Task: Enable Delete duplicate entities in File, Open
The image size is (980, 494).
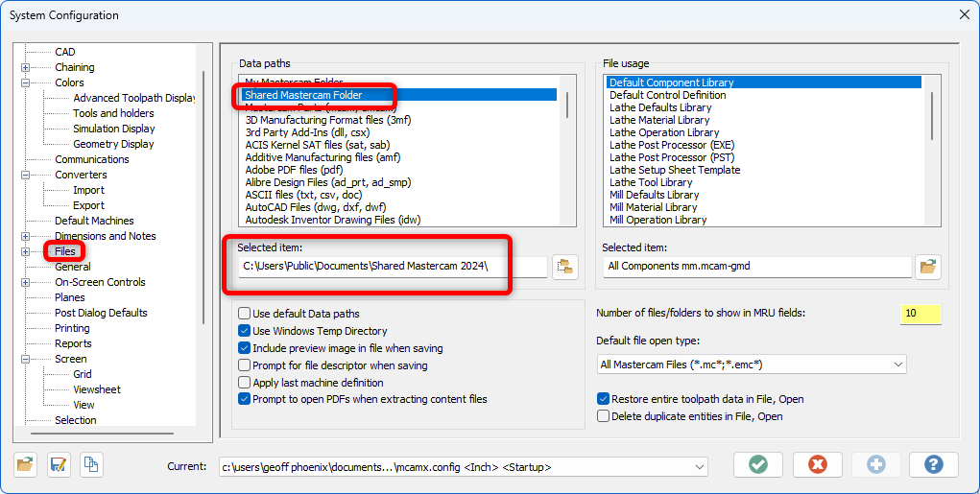Action: 603,416
